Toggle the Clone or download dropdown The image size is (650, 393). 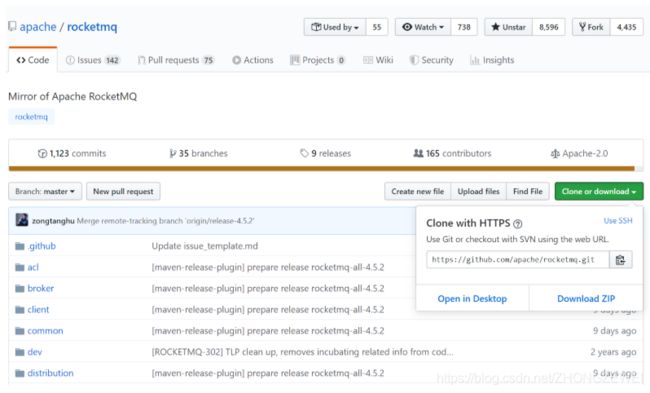pos(599,192)
